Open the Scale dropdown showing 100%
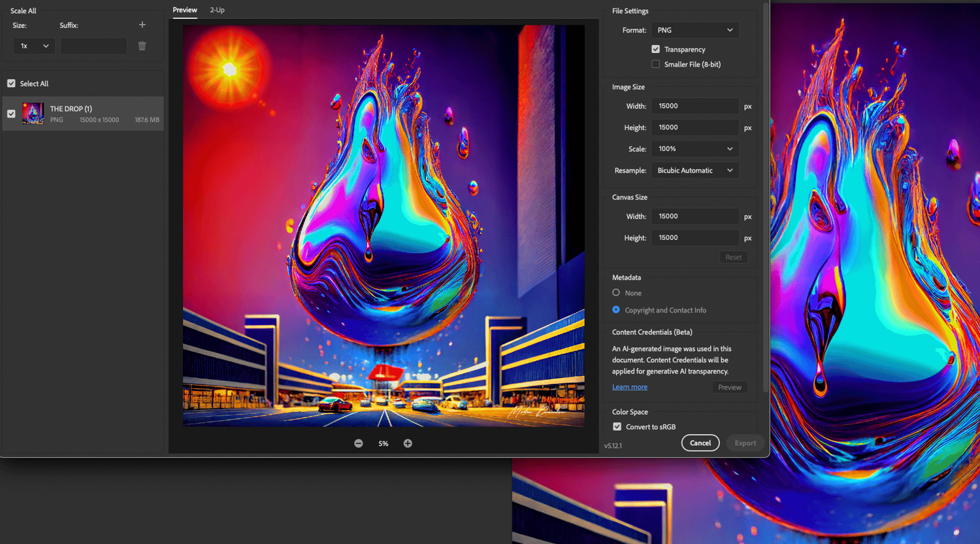Screen dimensions: 980x544 pyautogui.click(x=695, y=149)
